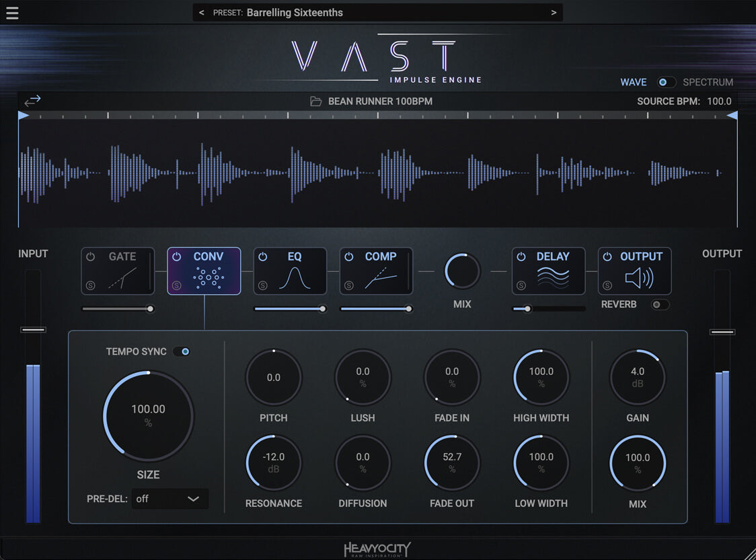The width and height of the screenshot is (756, 560).
Task: Open the hamburger menu
Action: tap(12, 13)
